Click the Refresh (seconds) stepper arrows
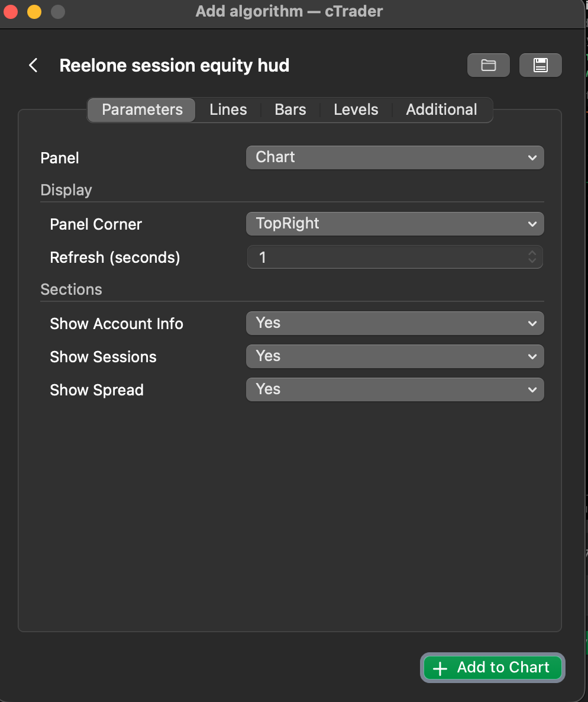The height and width of the screenshot is (702, 588). point(532,257)
